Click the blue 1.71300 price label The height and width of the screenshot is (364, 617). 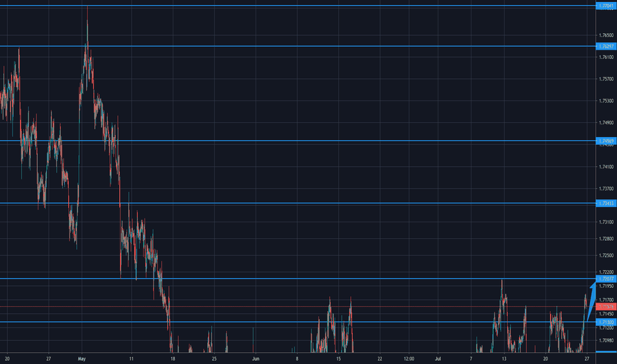pos(606,322)
